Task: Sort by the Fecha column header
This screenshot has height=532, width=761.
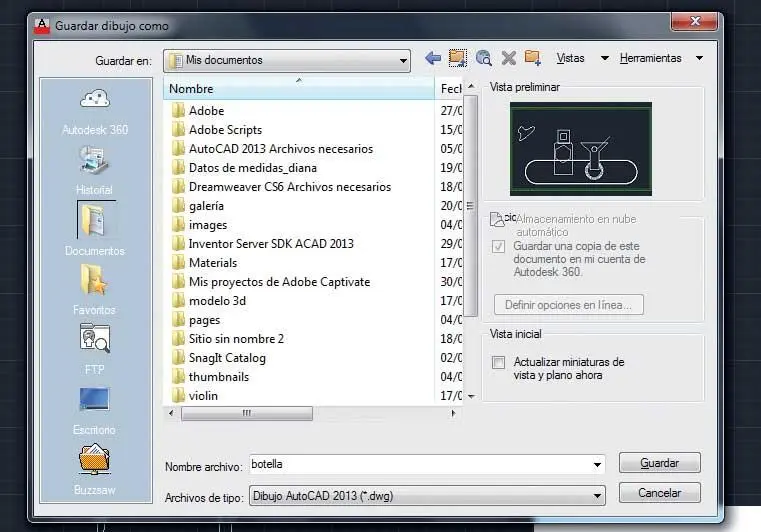Action: pos(449,89)
